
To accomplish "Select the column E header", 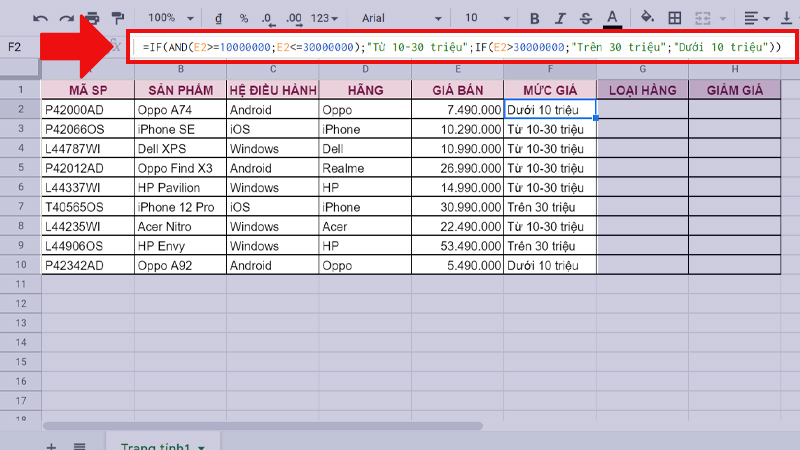I will 458,68.
